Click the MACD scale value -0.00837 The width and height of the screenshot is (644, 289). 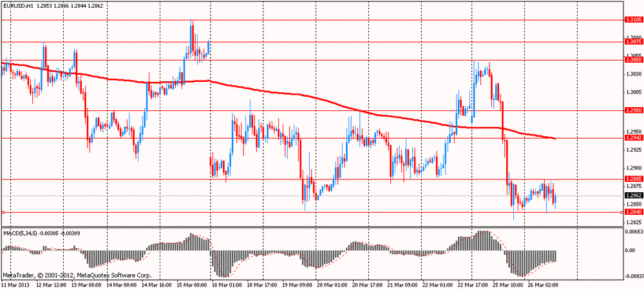tap(633, 276)
